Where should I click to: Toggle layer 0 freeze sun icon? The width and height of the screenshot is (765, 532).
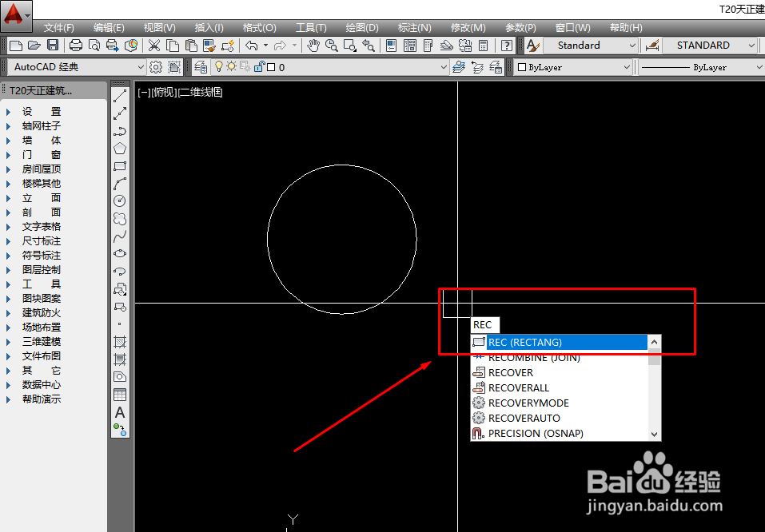231,66
